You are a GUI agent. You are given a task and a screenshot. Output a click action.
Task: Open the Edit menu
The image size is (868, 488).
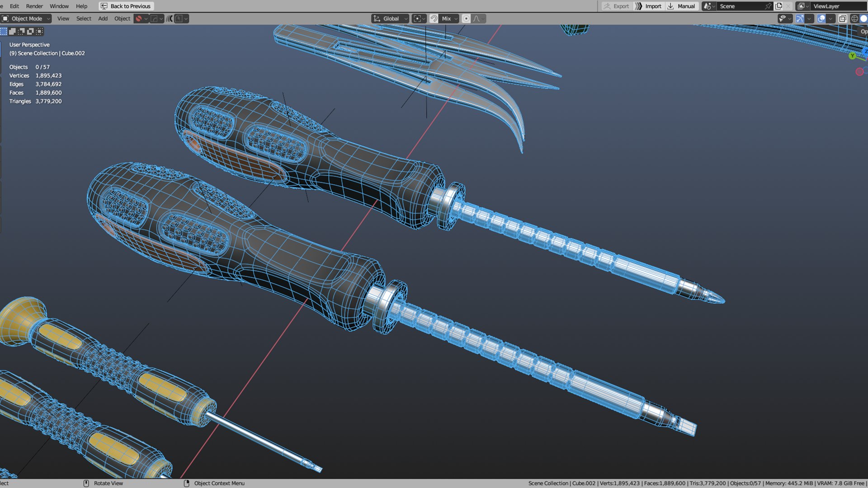pos(14,6)
